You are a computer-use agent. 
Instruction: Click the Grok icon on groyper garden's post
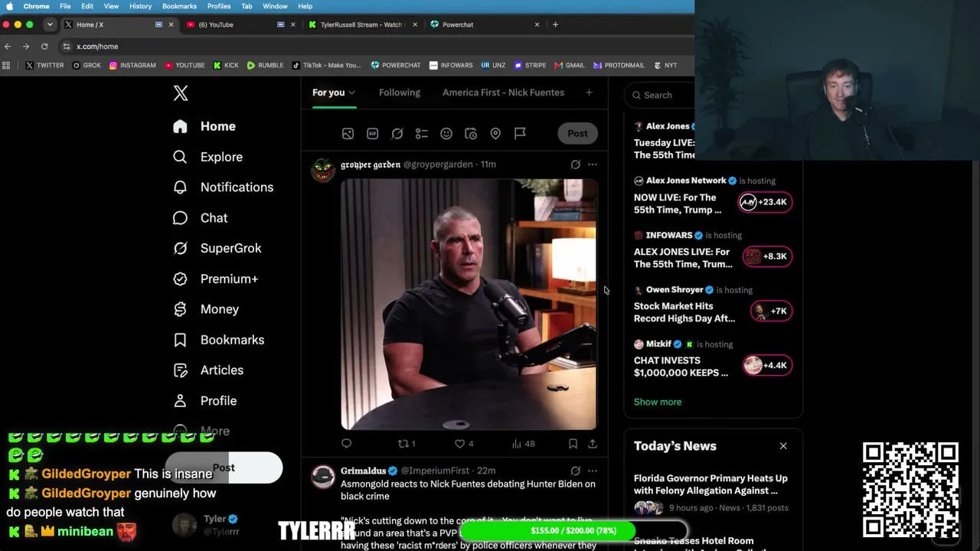575,165
